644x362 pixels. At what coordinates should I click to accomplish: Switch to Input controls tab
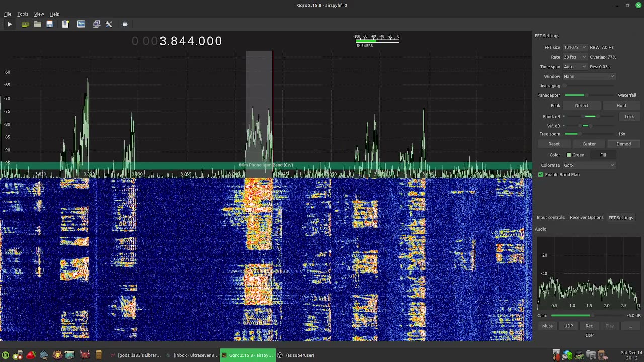[550, 218]
